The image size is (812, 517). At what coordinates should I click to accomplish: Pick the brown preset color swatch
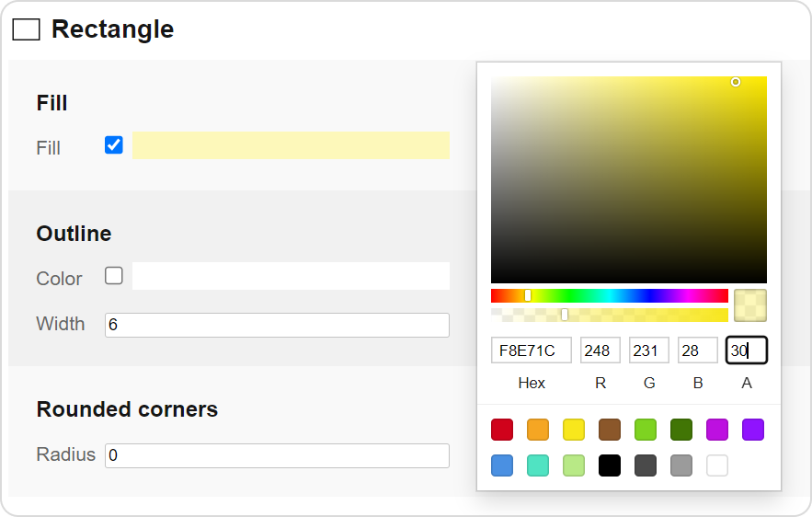click(610, 430)
